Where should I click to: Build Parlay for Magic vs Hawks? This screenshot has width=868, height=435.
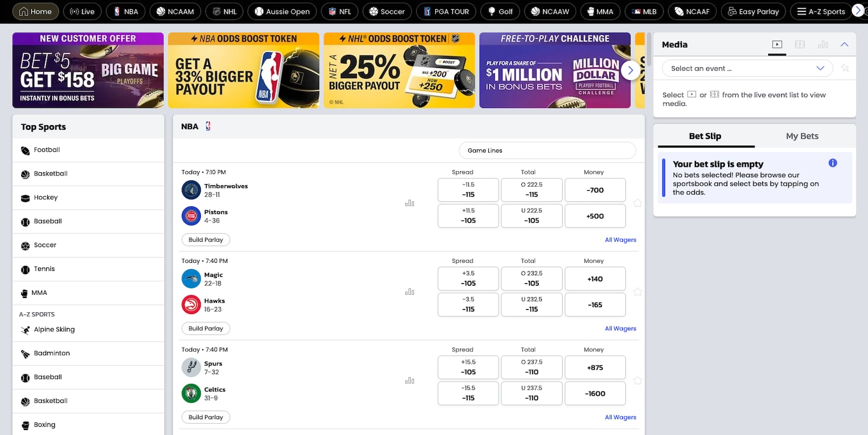pyautogui.click(x=206, y=329)
